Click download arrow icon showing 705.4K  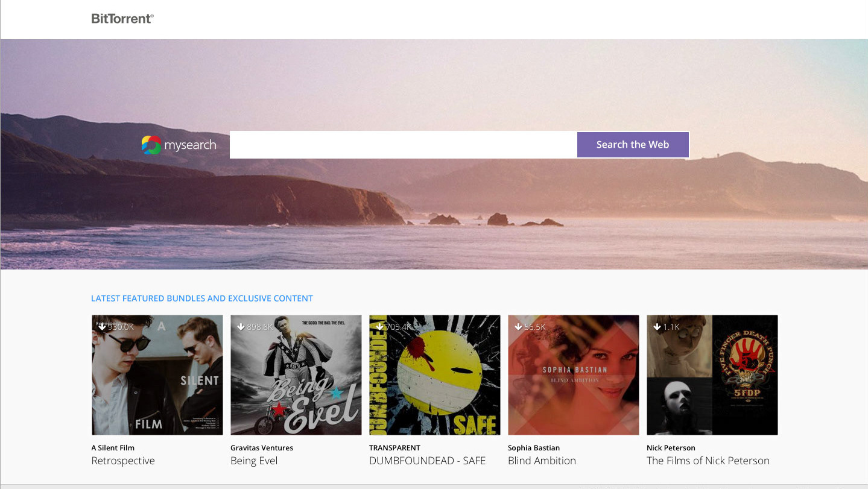[379, 327]
